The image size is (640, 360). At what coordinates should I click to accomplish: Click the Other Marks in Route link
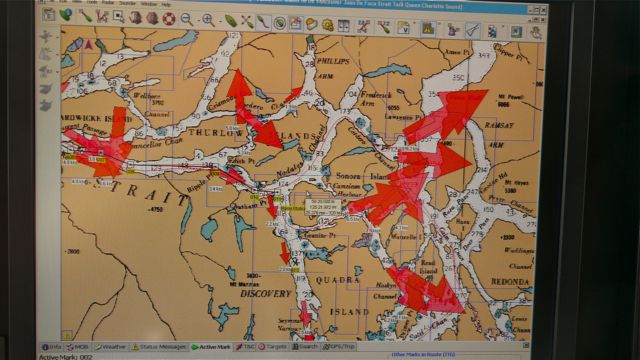pyautogui.click(x=423, y=355)
